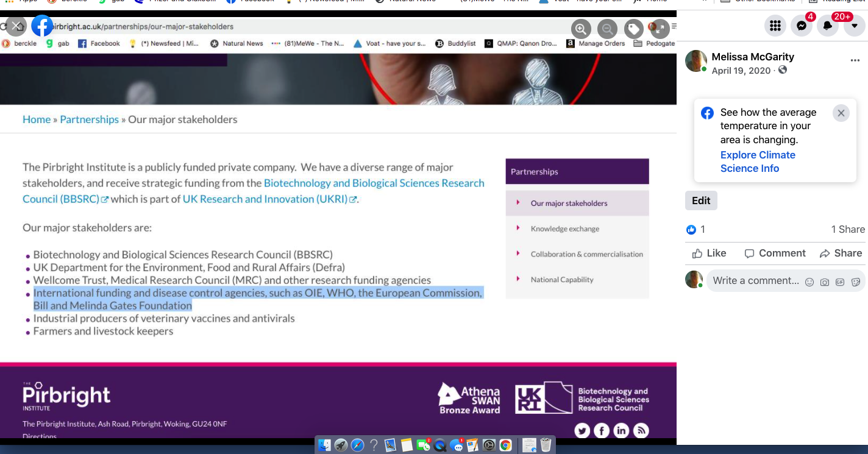Open the Voat bookmark

[x=389, y=43]
